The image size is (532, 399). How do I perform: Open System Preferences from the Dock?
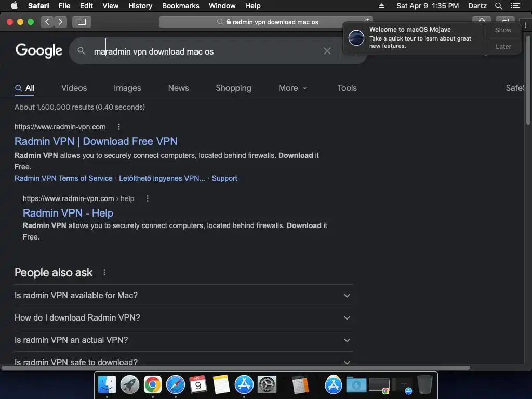coord(267,384)
